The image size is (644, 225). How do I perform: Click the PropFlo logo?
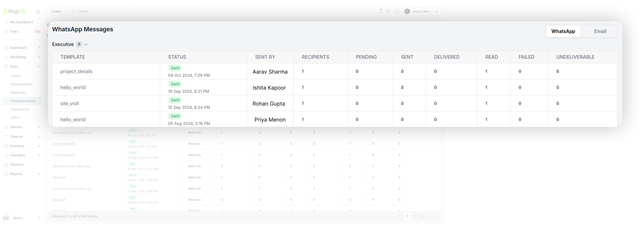pos(15,11)
